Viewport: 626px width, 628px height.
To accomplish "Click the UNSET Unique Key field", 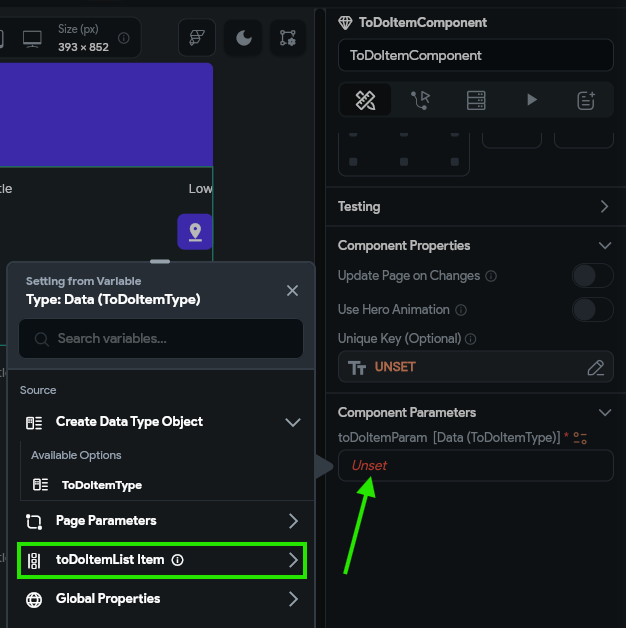I will tap(476, 367).
